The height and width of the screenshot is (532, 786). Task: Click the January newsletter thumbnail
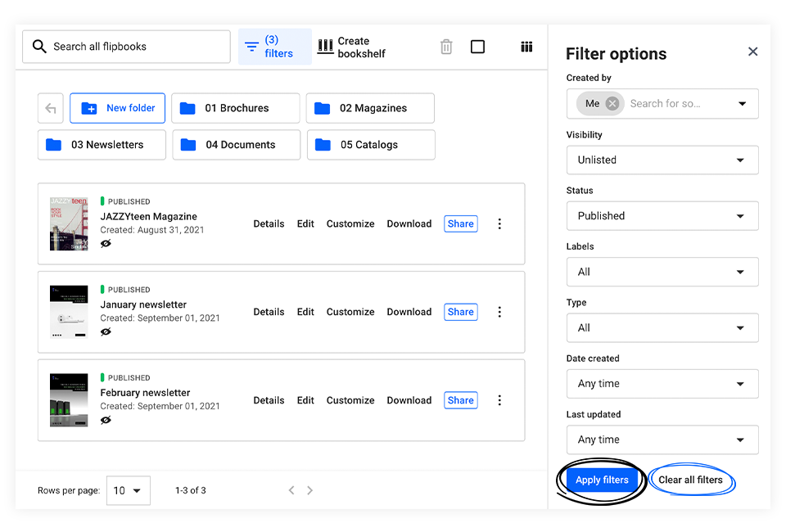click(69, 312)
